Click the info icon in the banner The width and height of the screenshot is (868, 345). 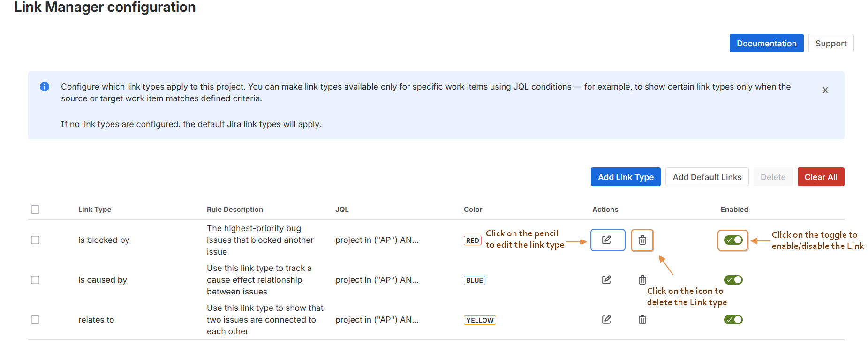(x=45, y=87)
